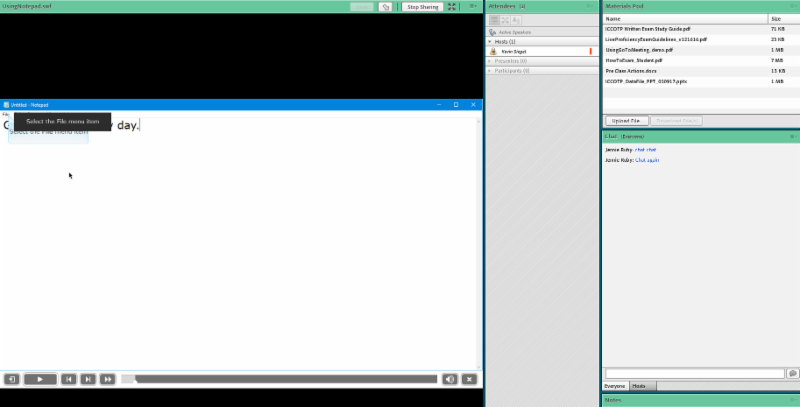Click the 'Chat again' message text
The height and width of the screenshot is (407, 800).
[x=647, y=160]
